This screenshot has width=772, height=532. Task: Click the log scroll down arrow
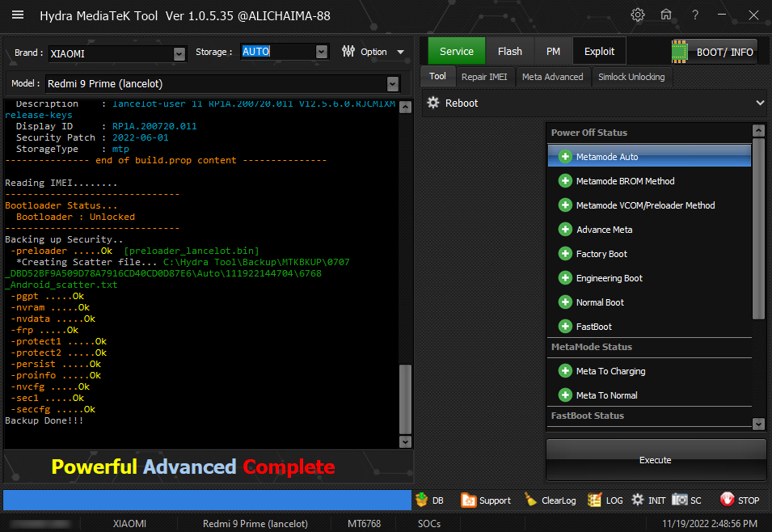405,442
